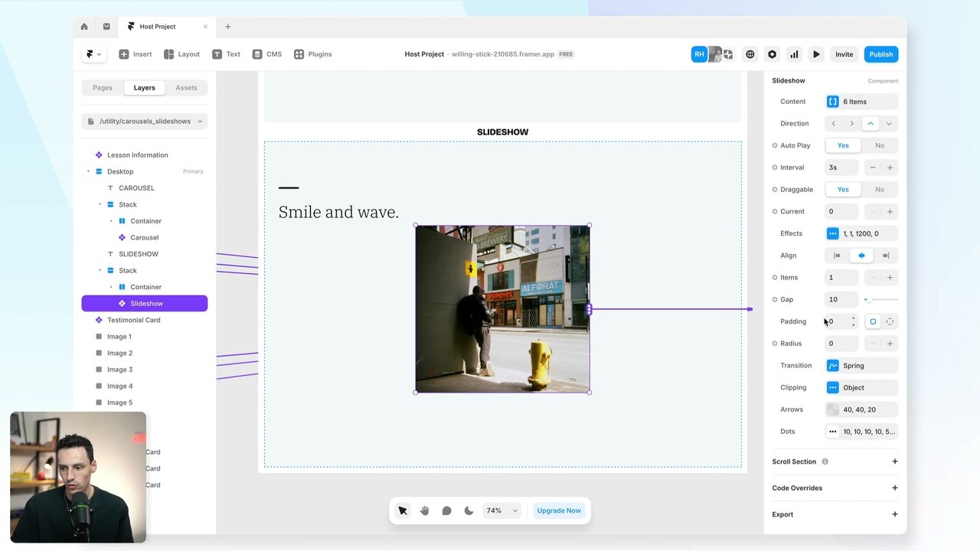This screenshot has height=551, width=980.
Task: Add a Code Override with plus
Action: click(x=894, y=488)
